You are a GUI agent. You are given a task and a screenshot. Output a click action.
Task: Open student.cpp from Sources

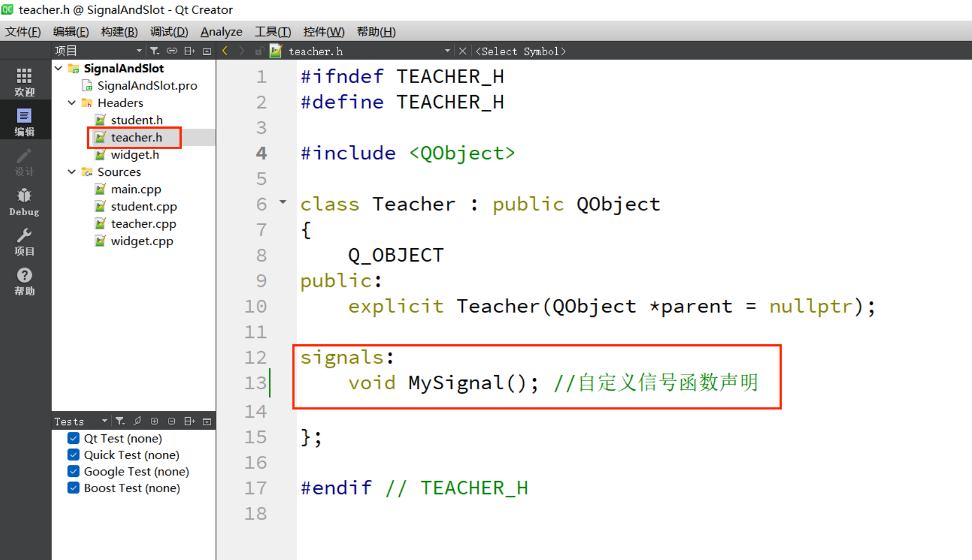click(x=143, y=207)
